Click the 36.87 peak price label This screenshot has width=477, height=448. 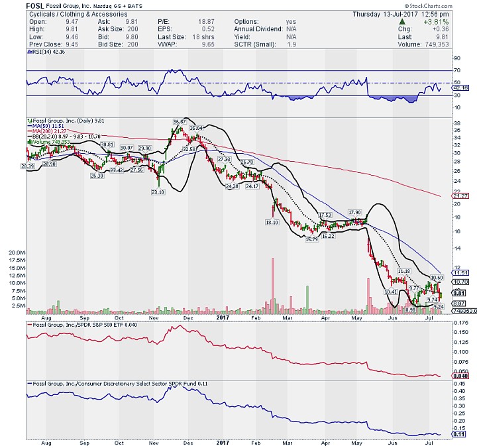pyautogui.click(x=179, y=122)
